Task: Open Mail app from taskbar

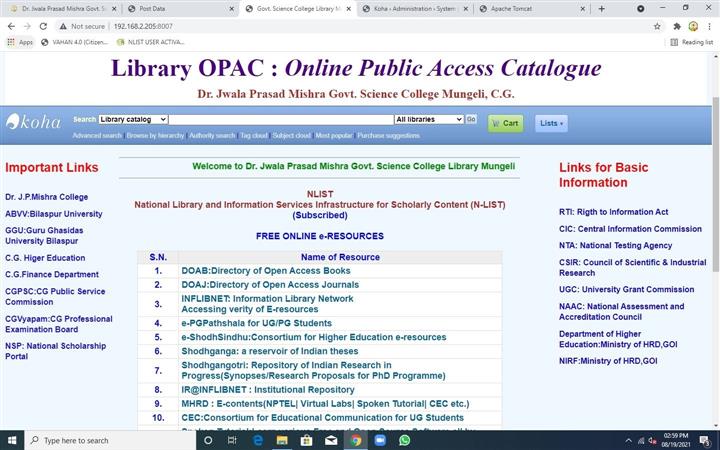Action: 331,440
